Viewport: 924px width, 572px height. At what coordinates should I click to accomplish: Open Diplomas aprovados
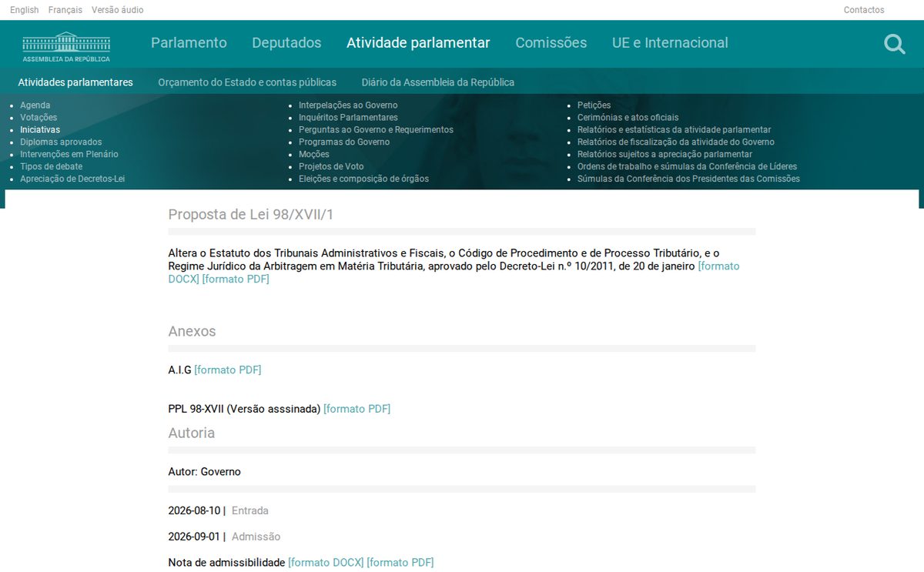[61, 142]
